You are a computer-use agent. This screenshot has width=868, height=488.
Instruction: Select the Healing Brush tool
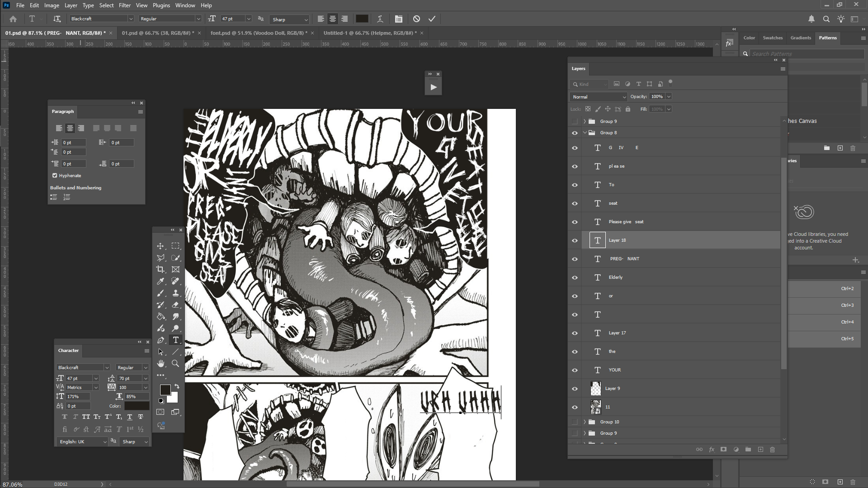point(175,282)
